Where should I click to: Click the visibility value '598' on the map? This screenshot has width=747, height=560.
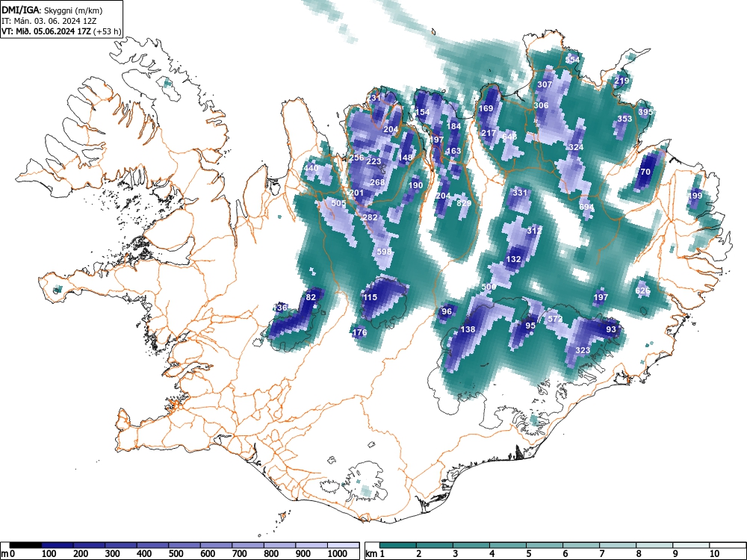384,252
